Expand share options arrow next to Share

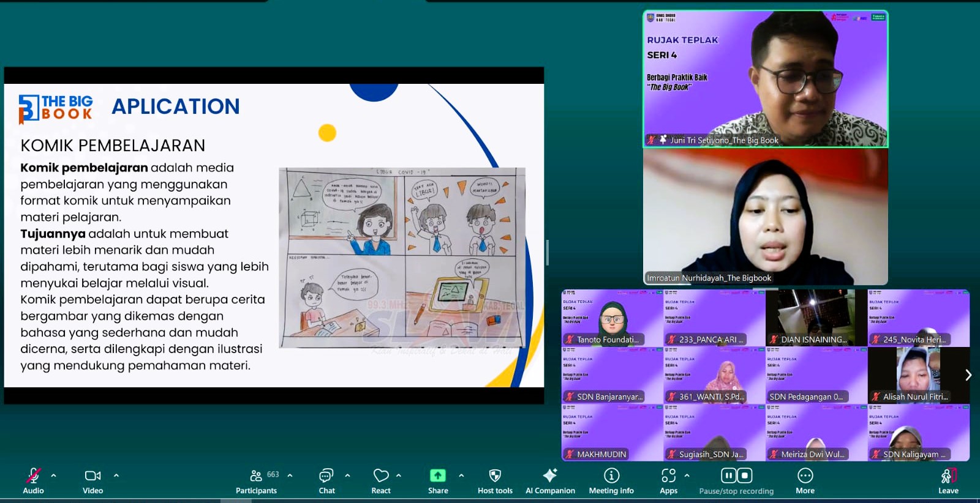coord(461,475)
